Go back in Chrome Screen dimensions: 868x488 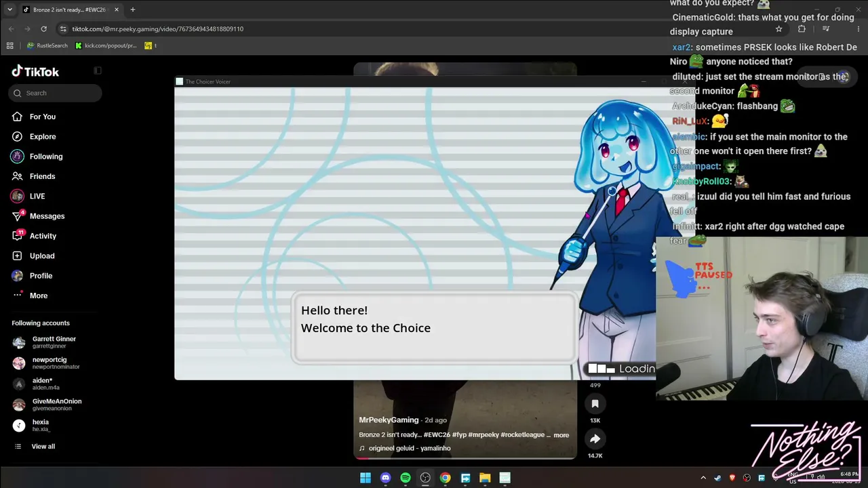coord(11,28)
